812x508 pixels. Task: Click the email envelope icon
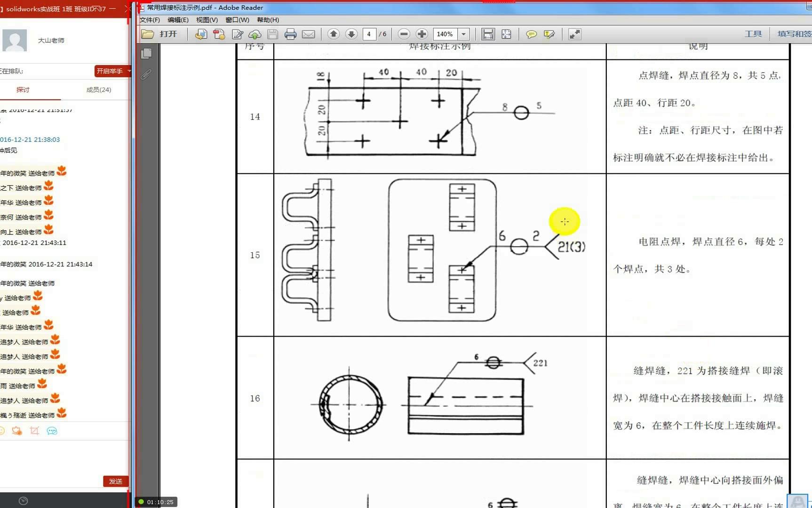[308, 34]
